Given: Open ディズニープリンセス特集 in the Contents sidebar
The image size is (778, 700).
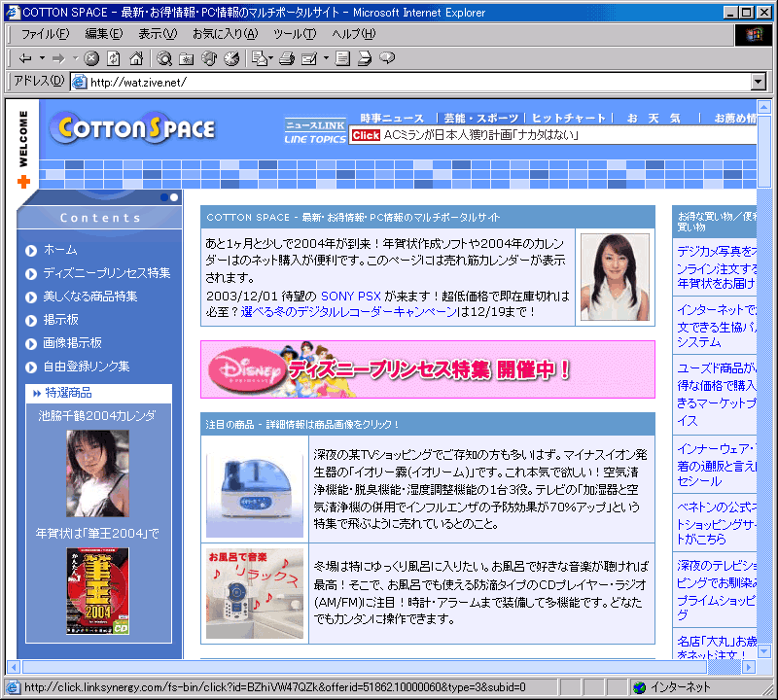Looking at the screenshot, I should coord(107,273).
